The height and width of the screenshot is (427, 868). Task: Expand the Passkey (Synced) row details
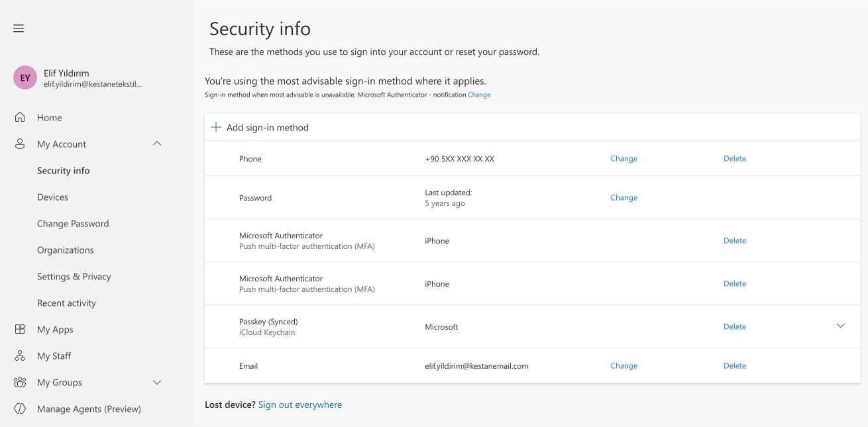(840, 326)
